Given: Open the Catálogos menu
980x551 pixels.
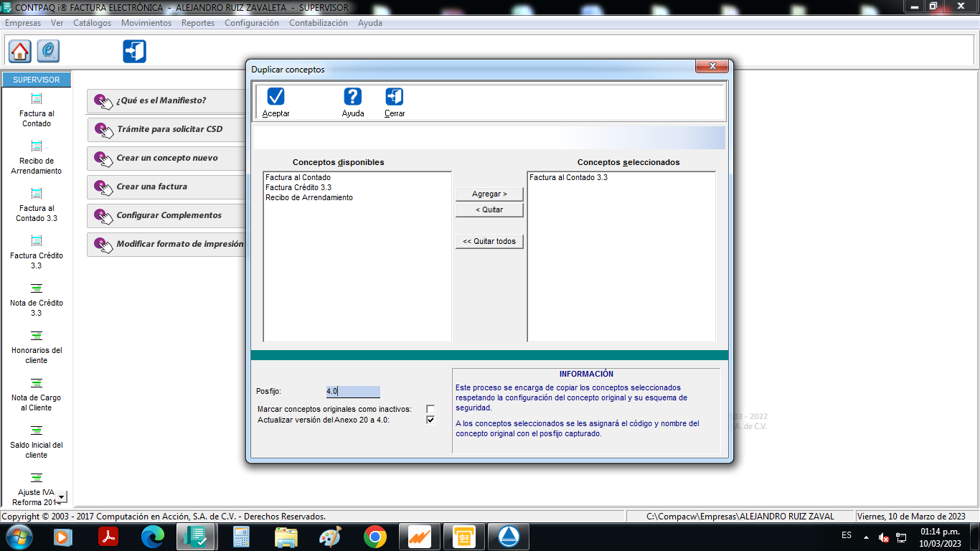Looking at the screenshot, I should [x=92, y=23].
